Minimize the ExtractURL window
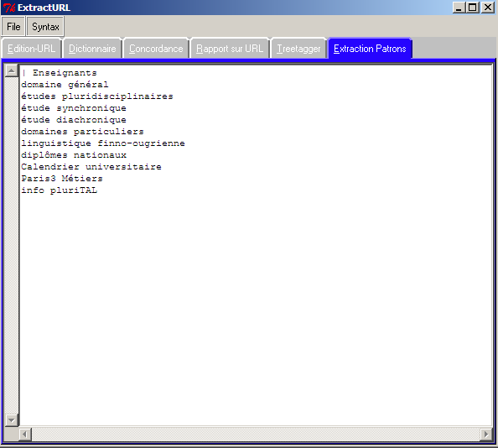 [x=459, y=8]
